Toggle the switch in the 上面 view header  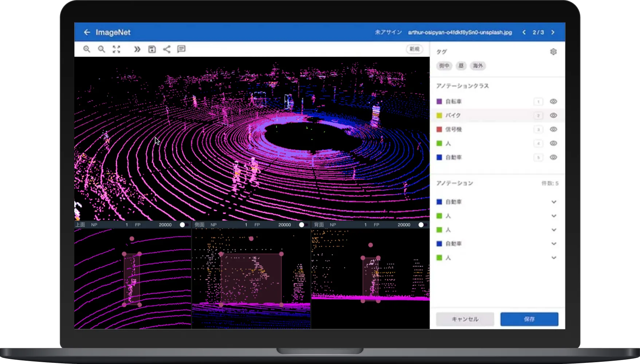coord(184,225)
